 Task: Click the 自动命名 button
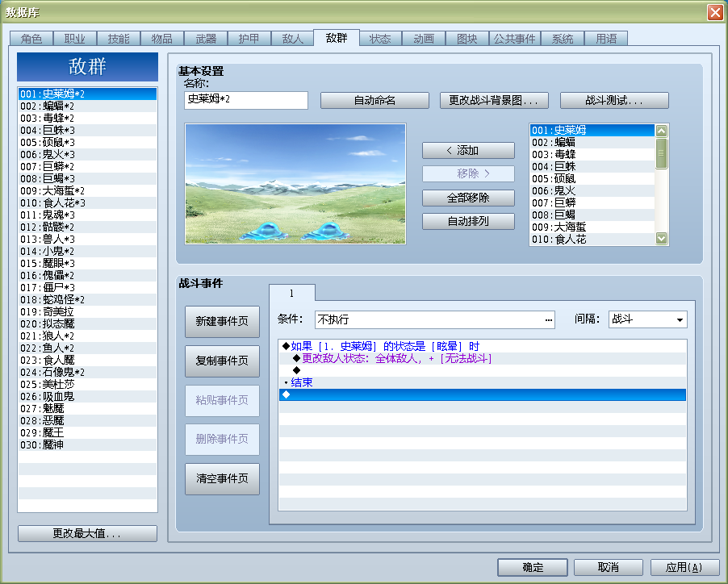click(x=374, y=100)
